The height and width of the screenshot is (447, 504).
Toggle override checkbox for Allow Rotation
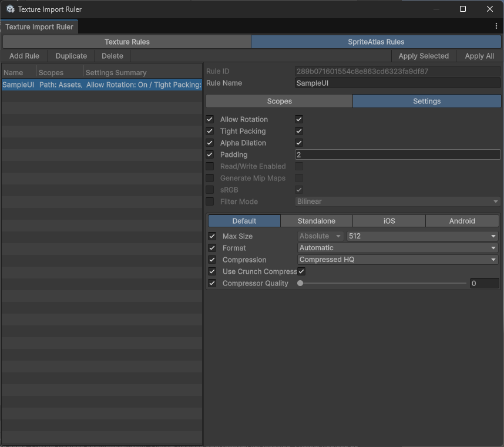[210, 119]
